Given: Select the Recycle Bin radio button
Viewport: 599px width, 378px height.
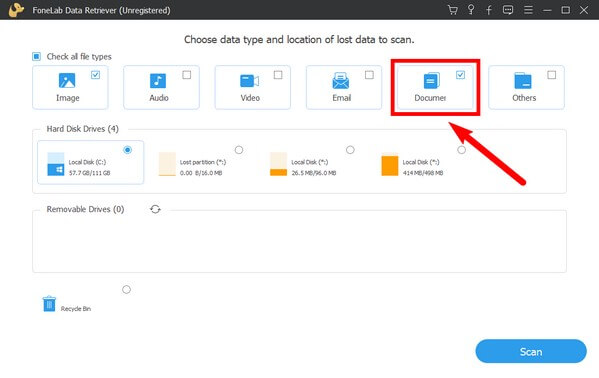Looking at the screenshot, I should click(x=126, y=290).
